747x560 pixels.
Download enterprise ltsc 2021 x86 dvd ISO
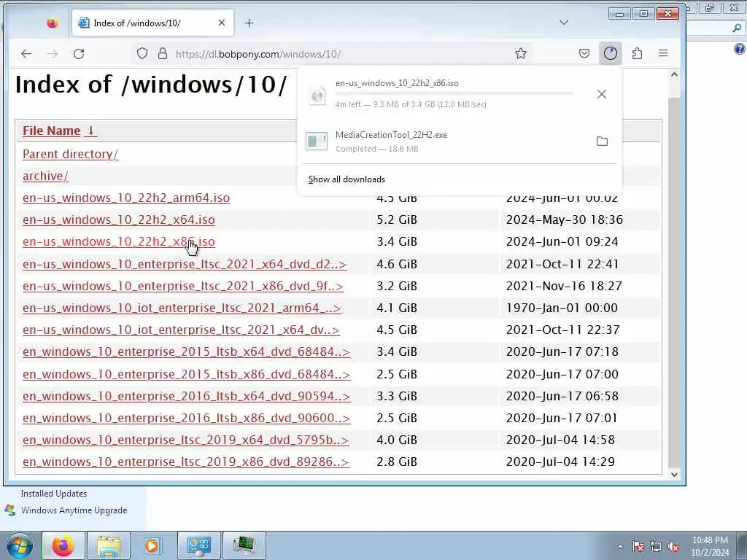coord(183,286)
